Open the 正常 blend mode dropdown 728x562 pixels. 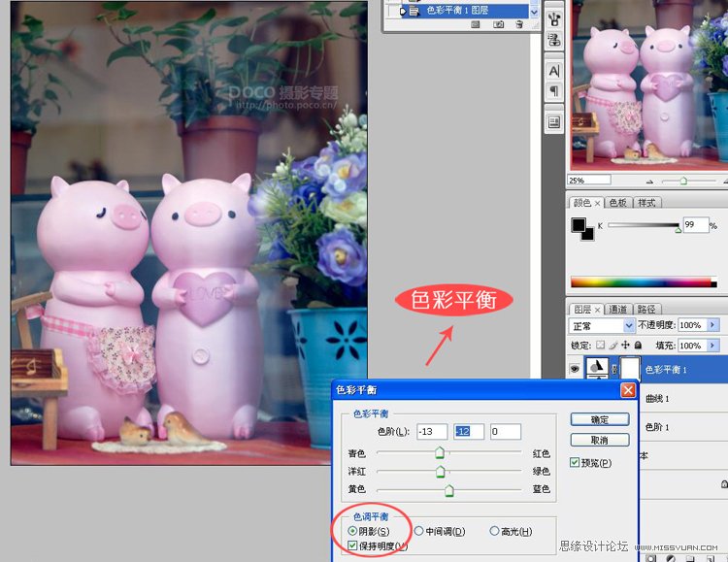[602, 325]
